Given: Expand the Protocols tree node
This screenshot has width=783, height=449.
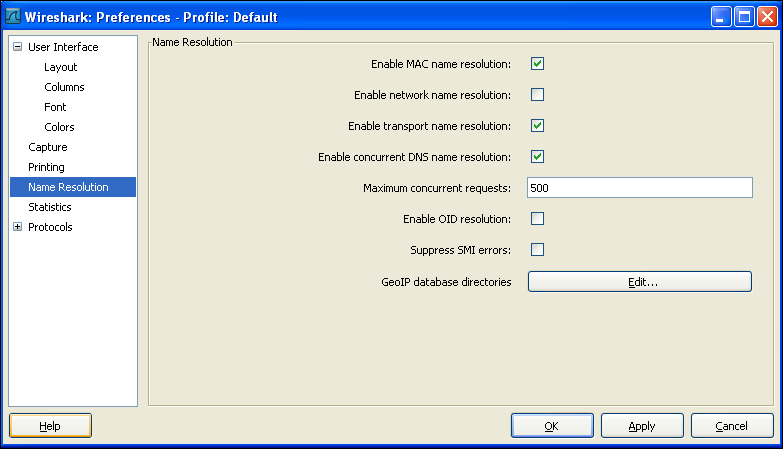Looking at the screenshot, I should pos(17,226).
